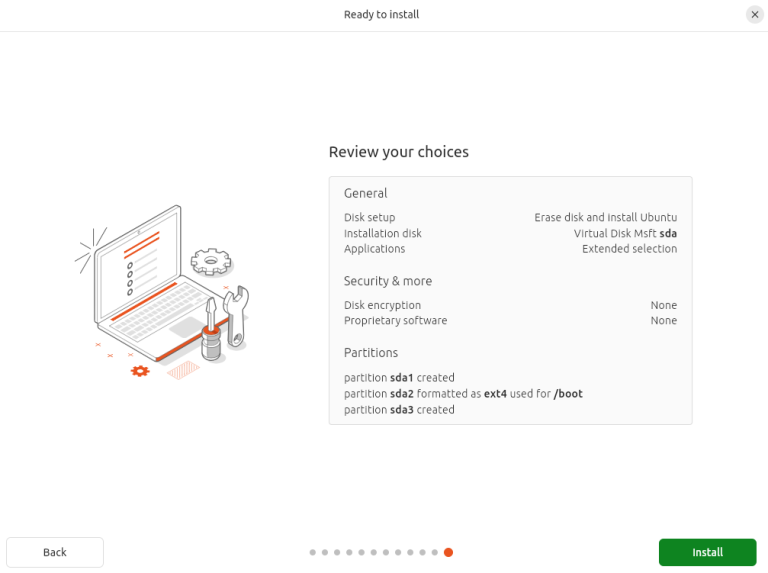Select the 'Extended selection' applications value
The width and height of the screenshot is (768, 573).
(629, 249)
